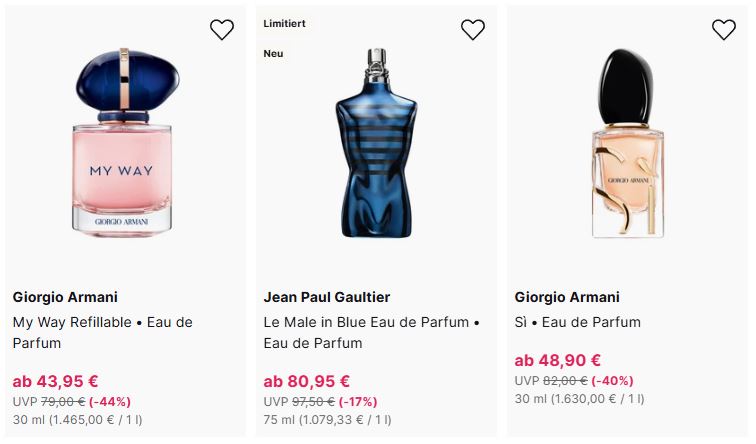Click 30 ml size info on Sì
The width and height of the screenshot is (756, 444).
[x=529, y=398]
